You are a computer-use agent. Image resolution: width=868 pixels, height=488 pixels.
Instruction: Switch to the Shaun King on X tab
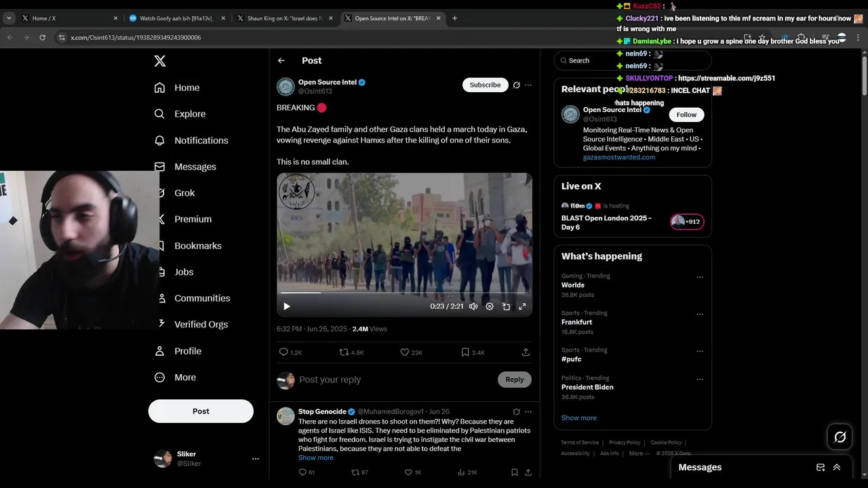286,18
